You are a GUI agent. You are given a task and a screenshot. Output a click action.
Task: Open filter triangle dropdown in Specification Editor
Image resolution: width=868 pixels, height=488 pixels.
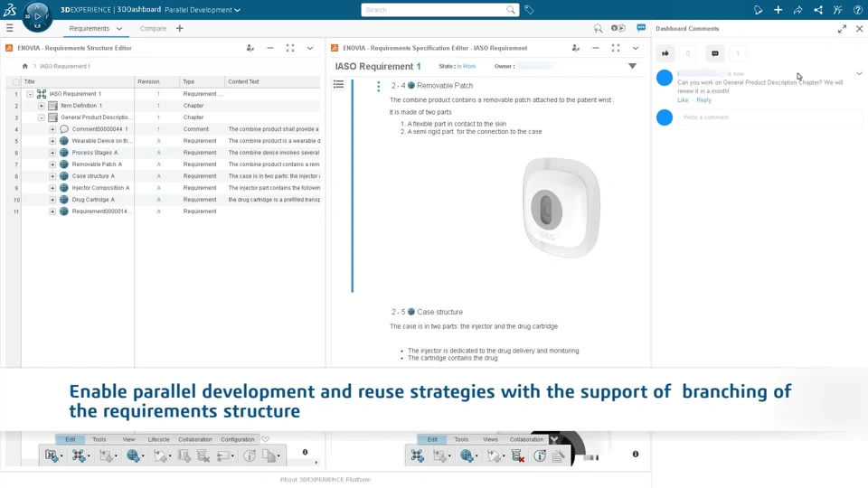(632, 66)
